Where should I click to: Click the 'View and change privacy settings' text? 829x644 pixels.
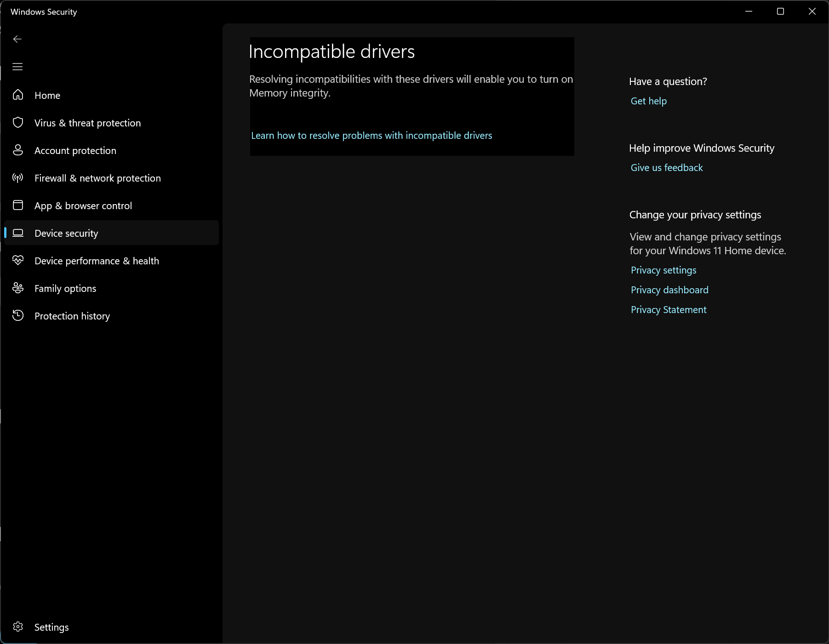(708, 244)
